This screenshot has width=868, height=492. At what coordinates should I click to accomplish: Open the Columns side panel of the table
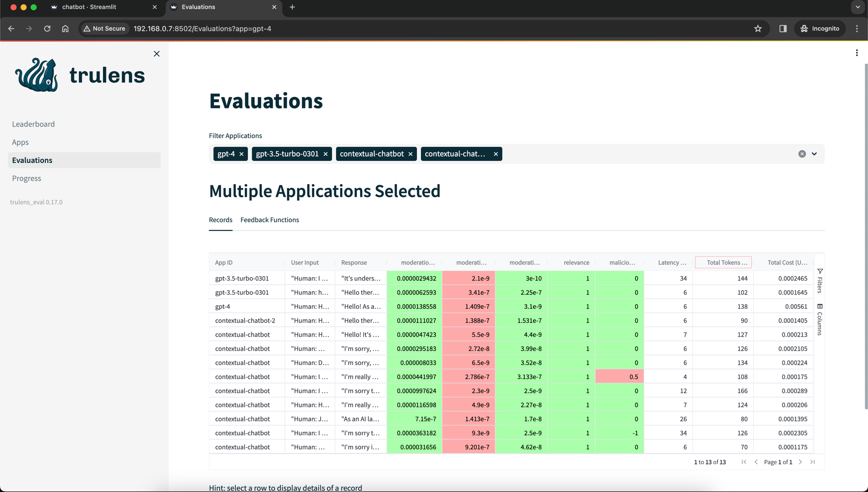point(820,319)
